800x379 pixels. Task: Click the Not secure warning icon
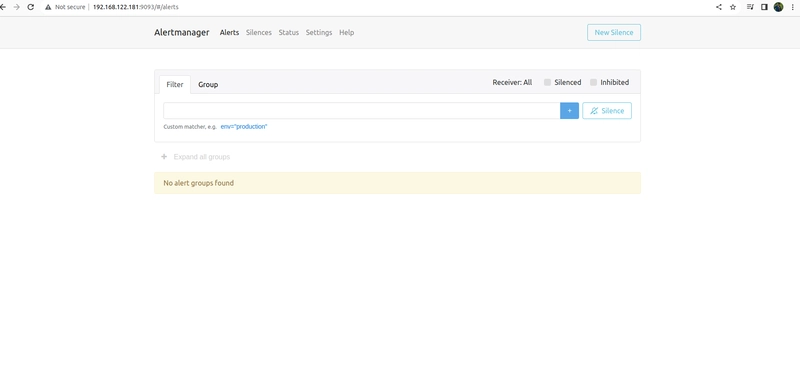[x=48, y=7]
